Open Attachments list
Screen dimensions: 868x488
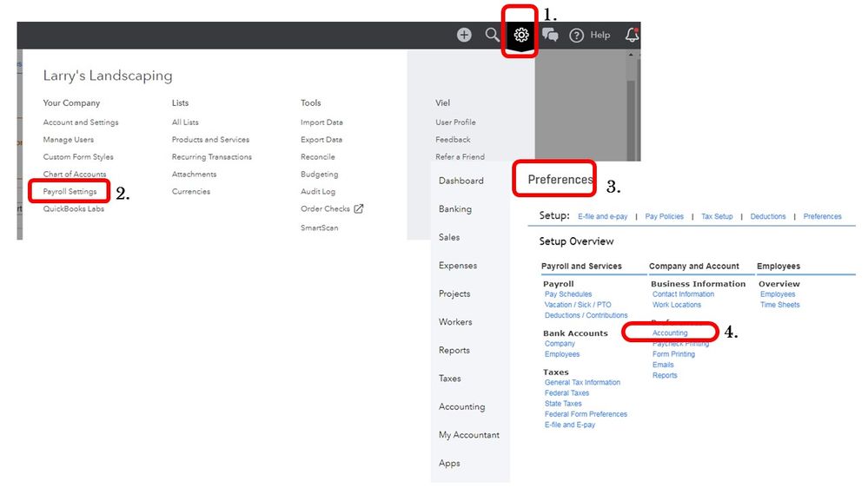click(194, 174)
